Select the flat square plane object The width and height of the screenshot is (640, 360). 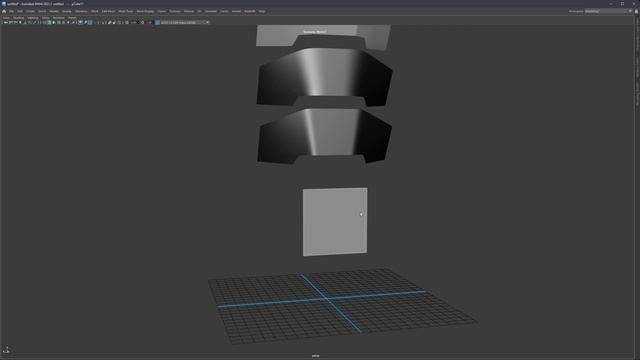pyautogui.click(x=335, y=222)
